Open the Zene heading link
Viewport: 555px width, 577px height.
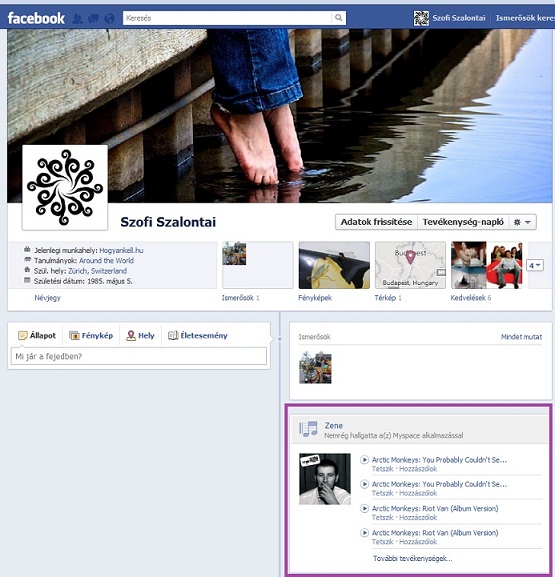point(333,425)
